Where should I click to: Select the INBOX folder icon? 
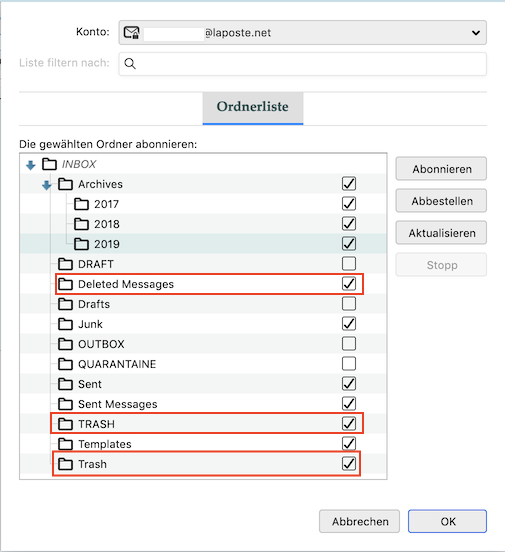pyautogui.click(x=49, y=164)
